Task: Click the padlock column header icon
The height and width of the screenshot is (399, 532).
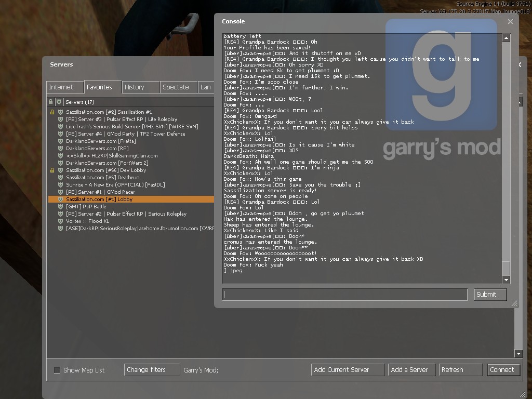Action: (x=51, y=102)
